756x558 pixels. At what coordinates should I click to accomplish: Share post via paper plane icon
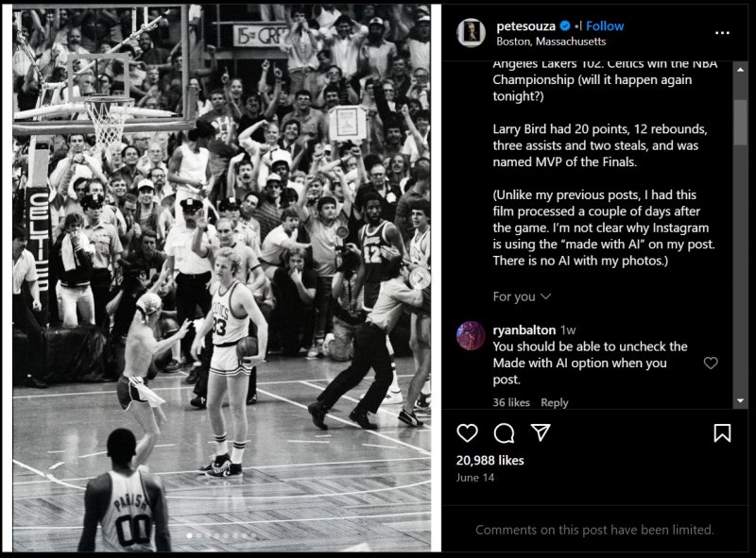point(541,432)
